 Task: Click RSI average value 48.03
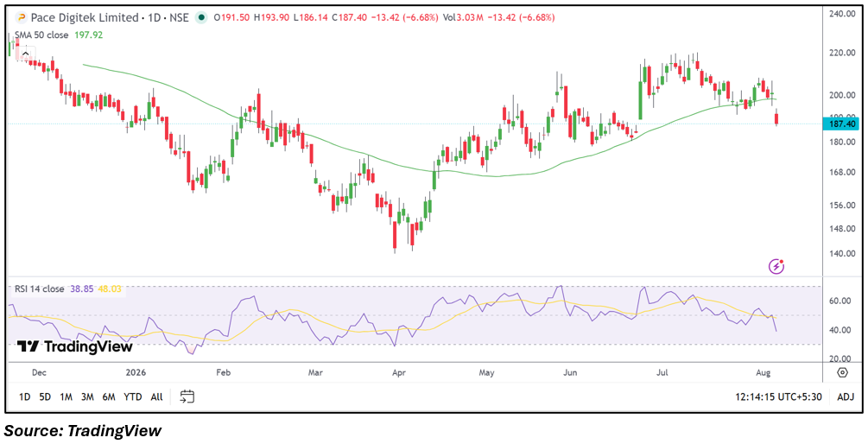coord(110,289)
